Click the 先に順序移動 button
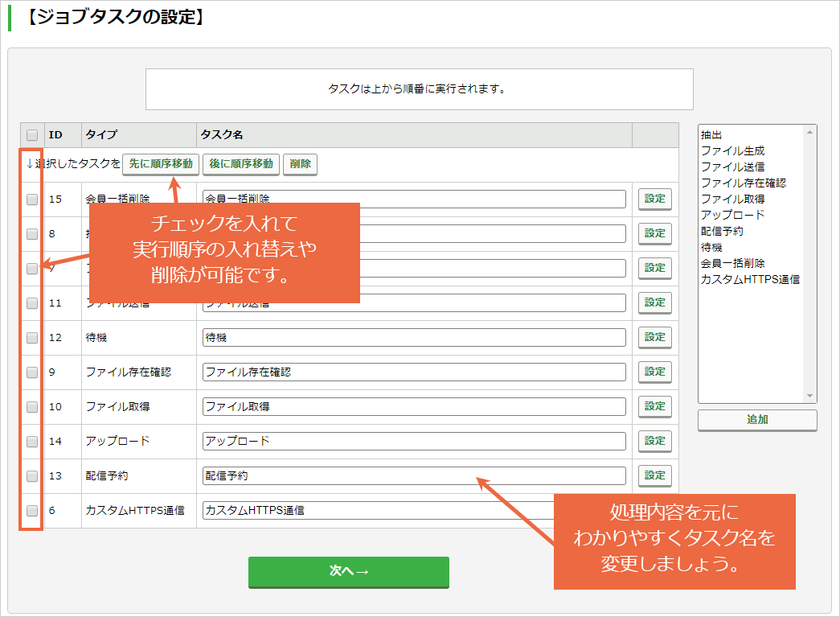Screen dimensions: 840x617 [161, 164]
